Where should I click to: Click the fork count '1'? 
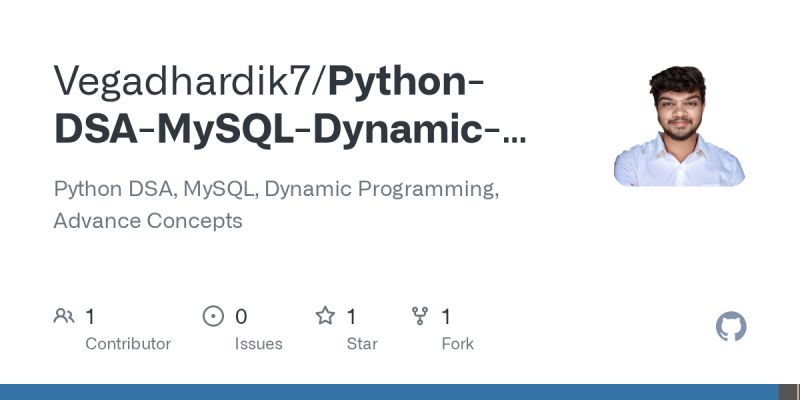pyautogui.click(x=446, y=317)
